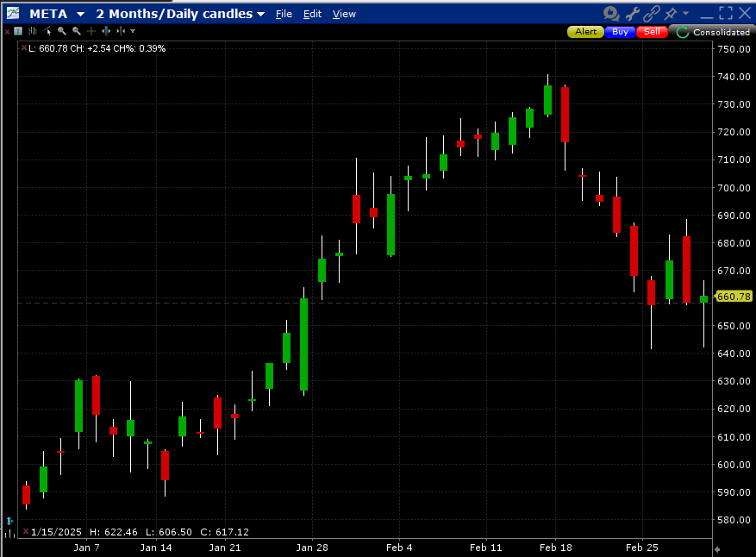This screenshot has height=557, width=756.
Task: Click the feedback thumbs-up chat icon
Action: pos(611,14)
